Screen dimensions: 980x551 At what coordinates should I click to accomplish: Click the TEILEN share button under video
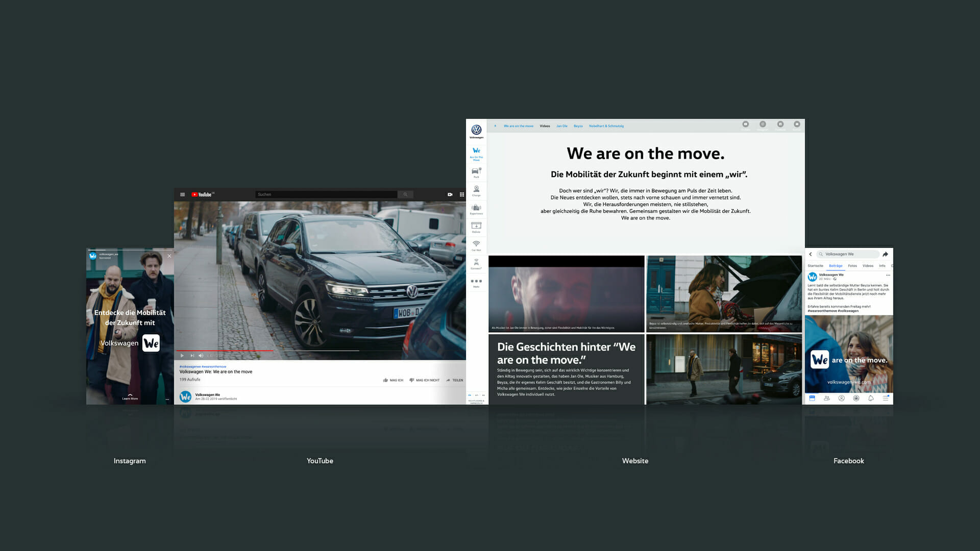455,380
